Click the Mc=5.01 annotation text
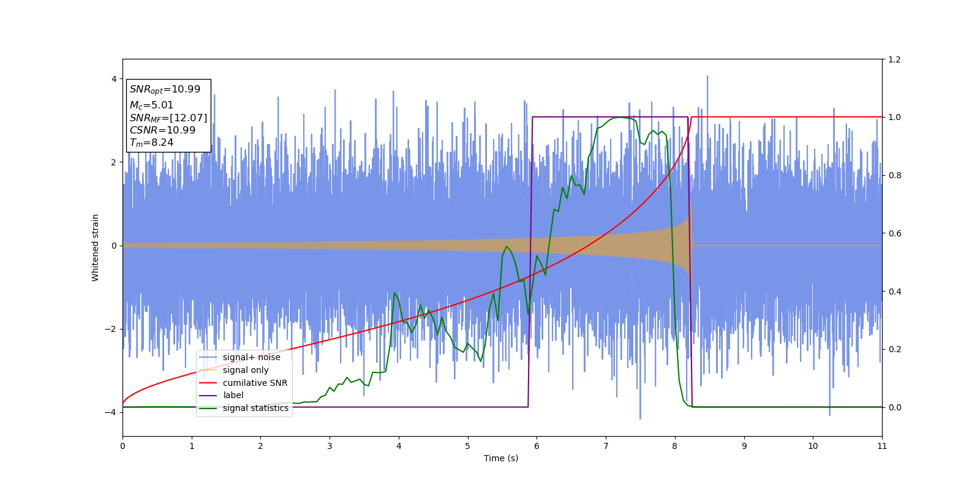 [x=151, y=105]
